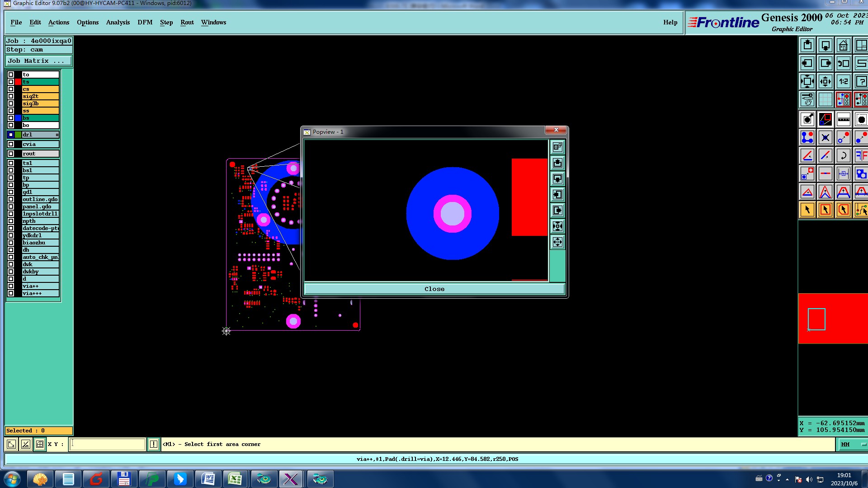Open the Analysis menu
This screenshot has height=488, width=868.
(118, 22)
